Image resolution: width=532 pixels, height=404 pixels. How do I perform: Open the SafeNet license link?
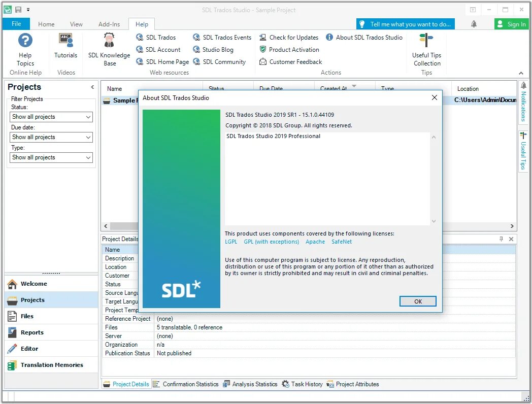341,242
